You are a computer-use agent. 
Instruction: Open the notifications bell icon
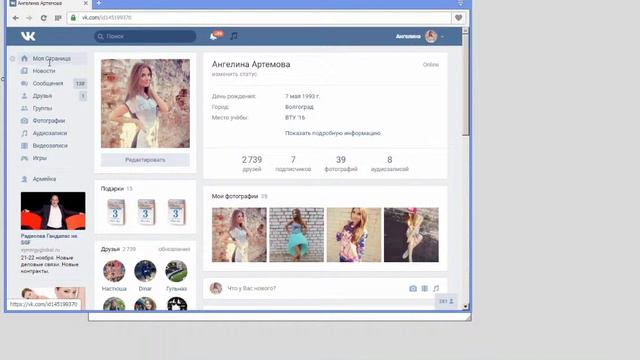(x=213, y=36)
